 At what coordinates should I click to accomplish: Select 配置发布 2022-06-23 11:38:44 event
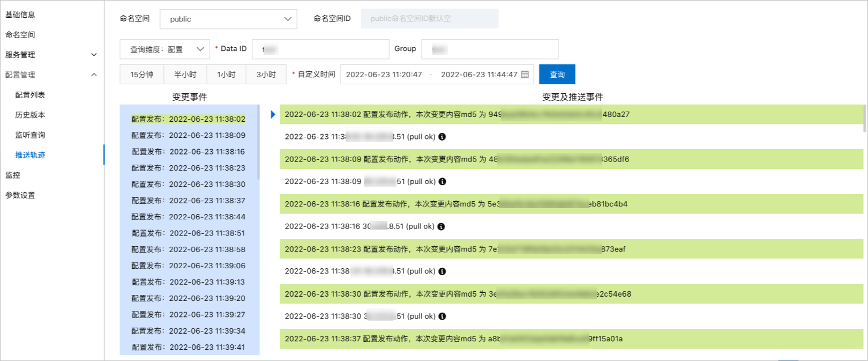pos(189,217)
